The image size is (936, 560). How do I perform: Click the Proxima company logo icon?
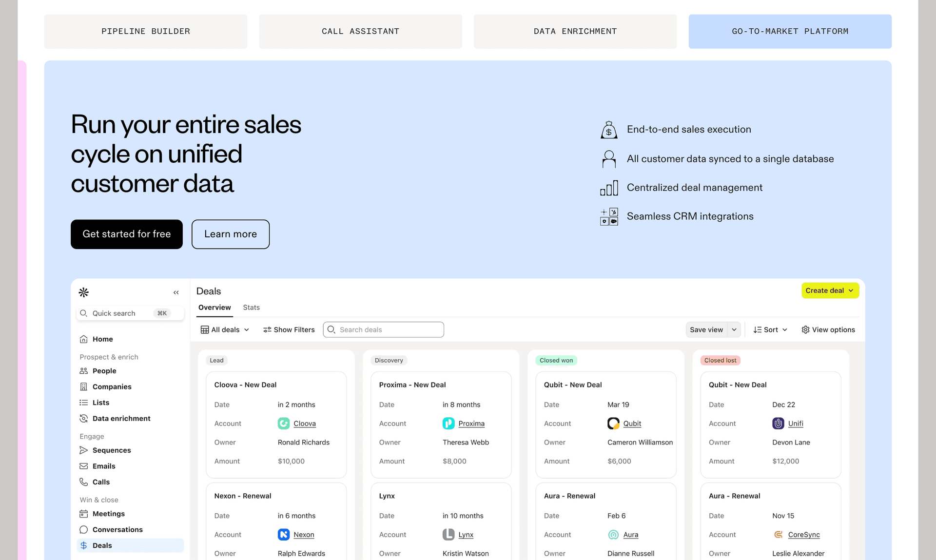pos(448,424)
